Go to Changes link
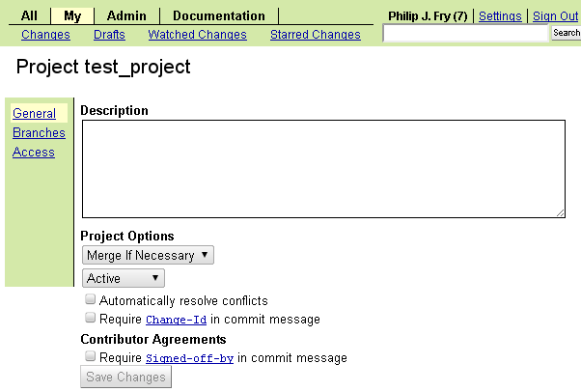The width and height of the screenshot is (581, 392). [45, 35]
